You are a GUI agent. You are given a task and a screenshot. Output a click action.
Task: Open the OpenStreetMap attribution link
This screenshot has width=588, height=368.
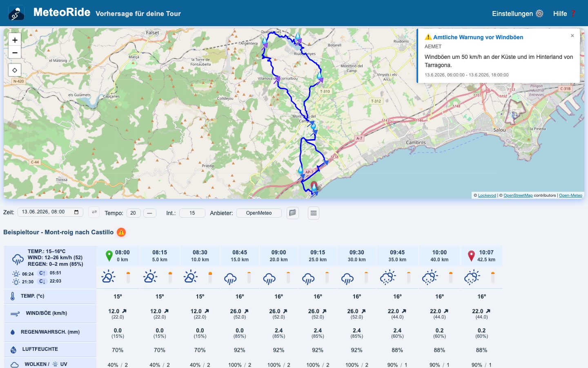pyautogui.click(x=518, y=195)
